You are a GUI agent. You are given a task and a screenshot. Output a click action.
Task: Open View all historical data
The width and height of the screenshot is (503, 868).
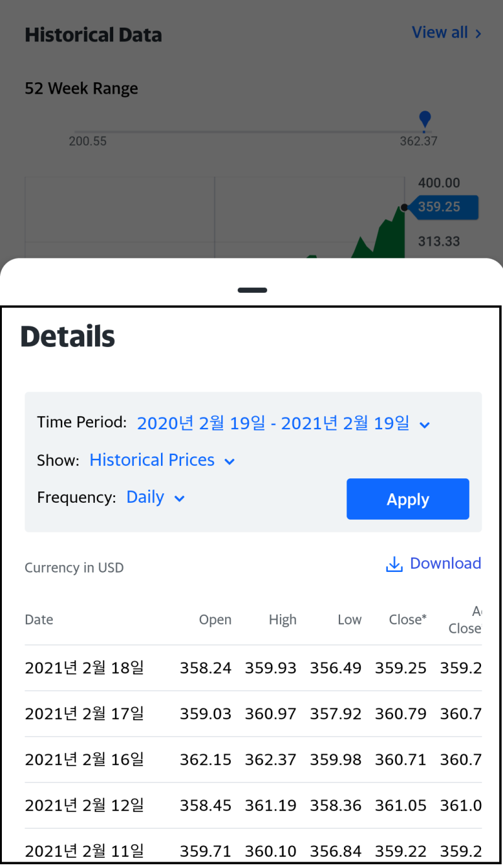click(439, 33)
